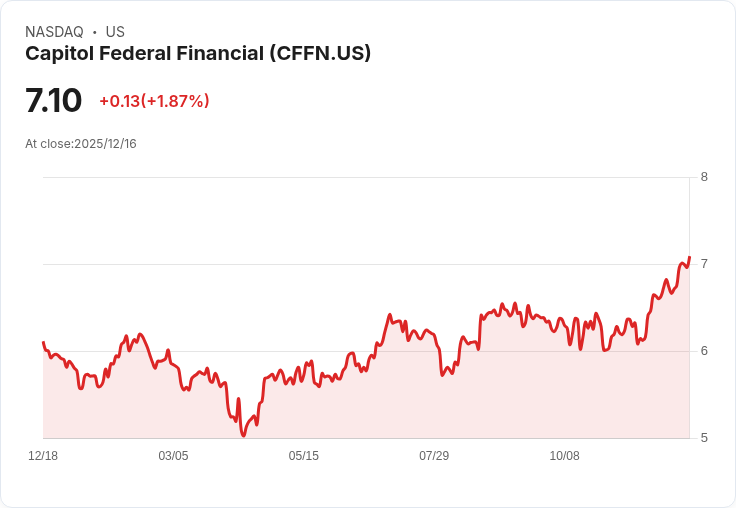
Task: Click the chart's lowest dip near 5
Action: (243, 435)
